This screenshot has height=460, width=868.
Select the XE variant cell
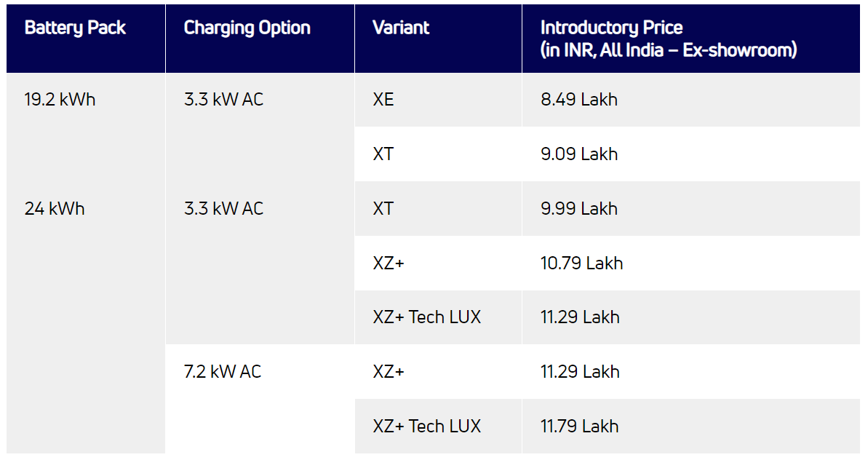click(383, 100)
